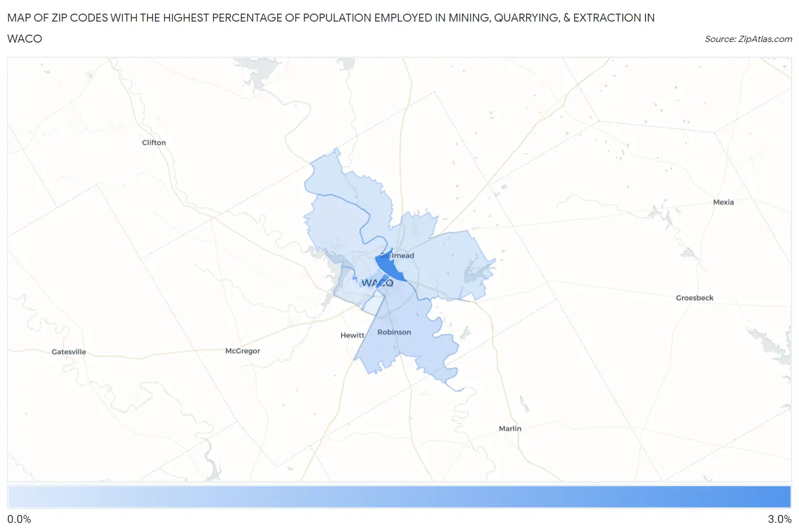Click the Mexia city label
Screen dimensions: 799x532
pyautogui.click(x=723, y=202)
